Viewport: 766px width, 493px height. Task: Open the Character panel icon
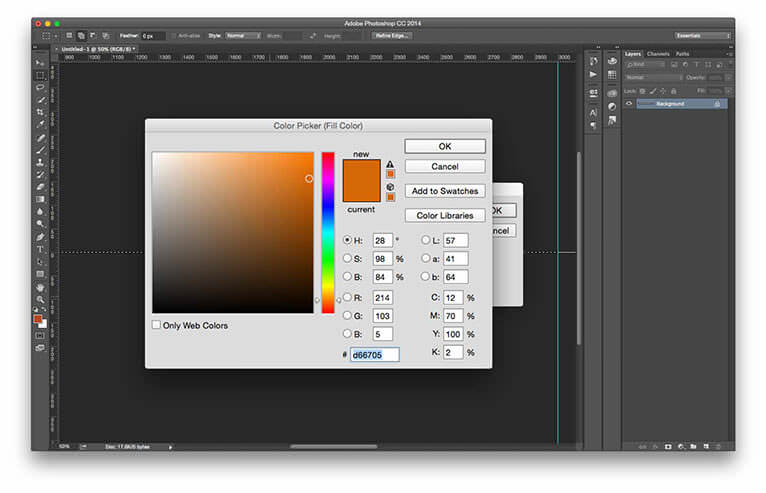pos(594,112)
